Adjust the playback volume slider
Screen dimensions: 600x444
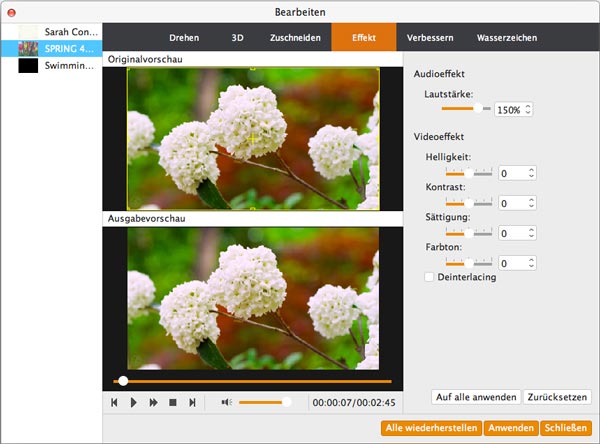tap(265, 402)
